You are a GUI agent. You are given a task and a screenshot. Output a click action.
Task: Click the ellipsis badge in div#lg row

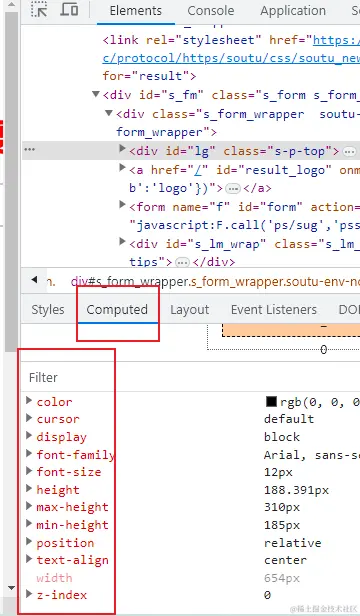click(x=349, y=152)
